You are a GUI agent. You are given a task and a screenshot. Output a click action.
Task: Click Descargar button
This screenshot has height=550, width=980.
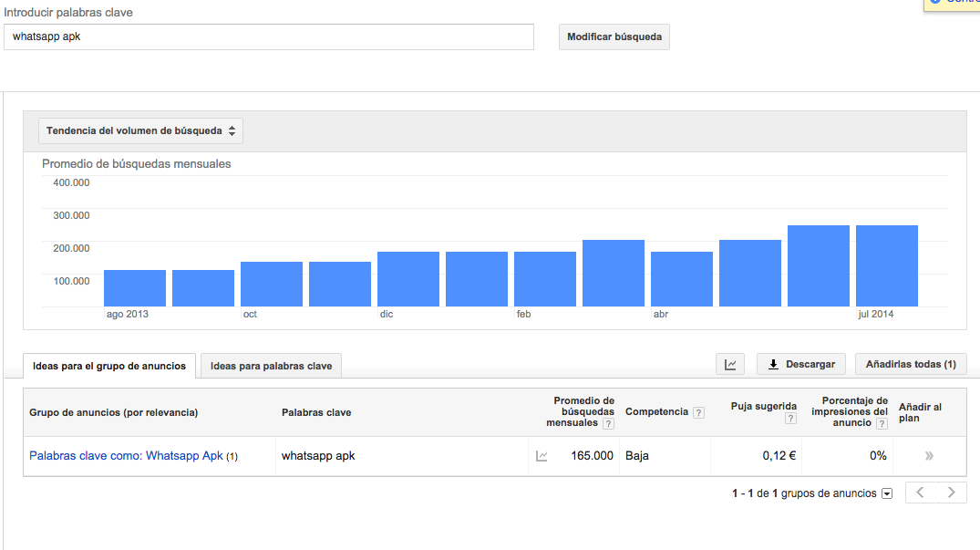click(x=801, y=364)
